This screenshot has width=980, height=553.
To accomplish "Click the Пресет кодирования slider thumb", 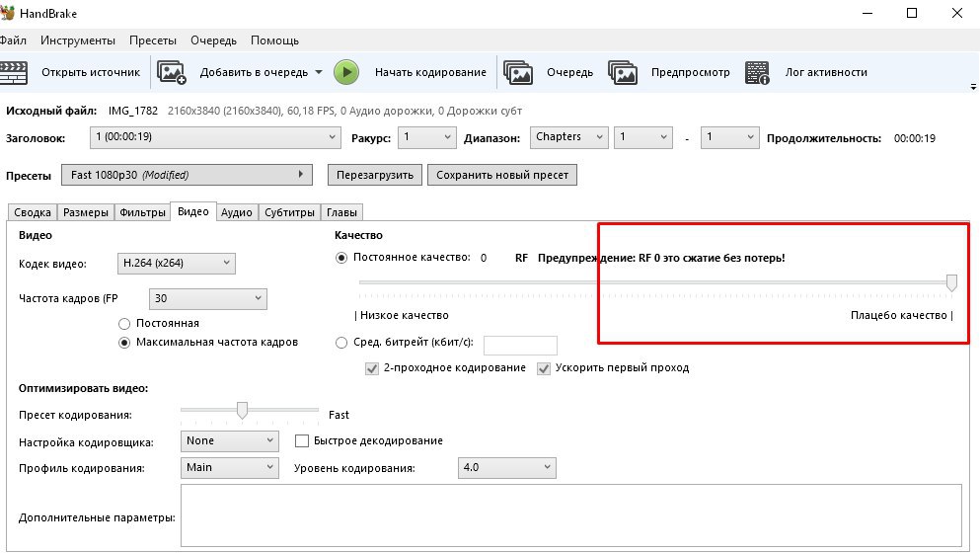I will [242, 411].
